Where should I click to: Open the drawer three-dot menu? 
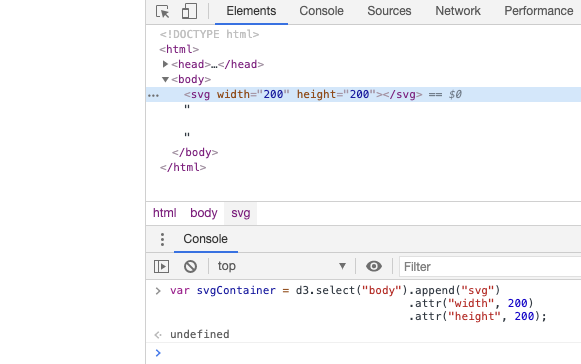tap(162, 239)
